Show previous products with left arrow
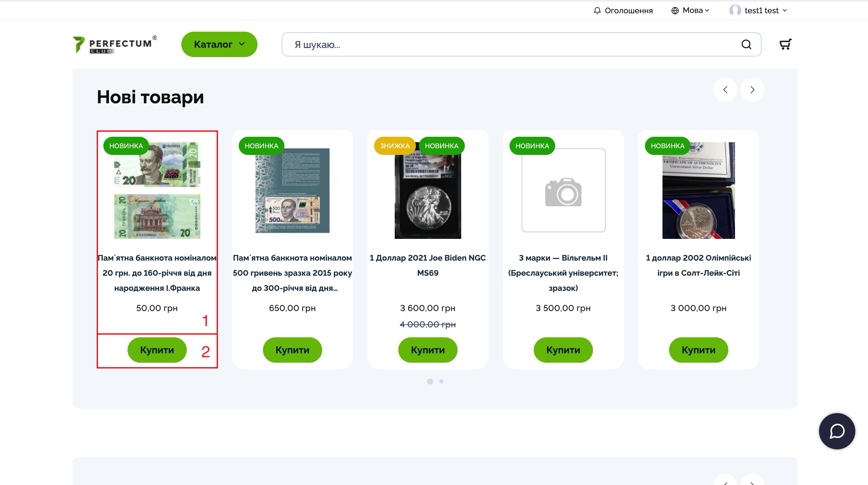Screen dimensions: 868x485 pos(725,90)
